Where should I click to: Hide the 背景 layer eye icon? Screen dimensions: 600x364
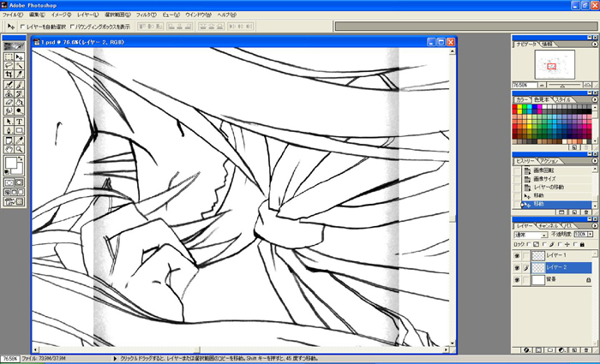[x=517, y=280]
